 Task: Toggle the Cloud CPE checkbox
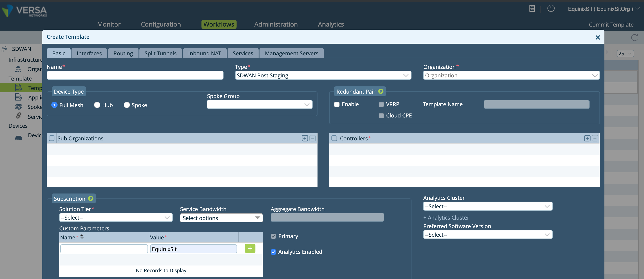(381, 116)
